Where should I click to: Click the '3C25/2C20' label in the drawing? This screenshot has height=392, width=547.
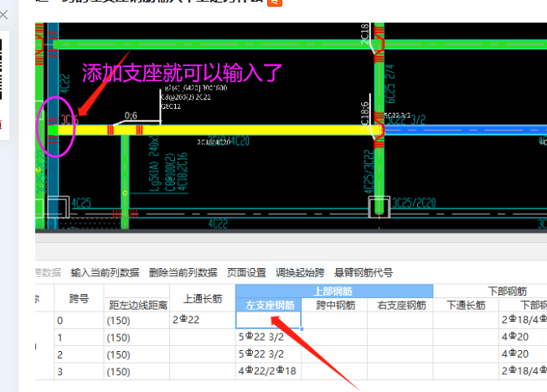(414, 203)
